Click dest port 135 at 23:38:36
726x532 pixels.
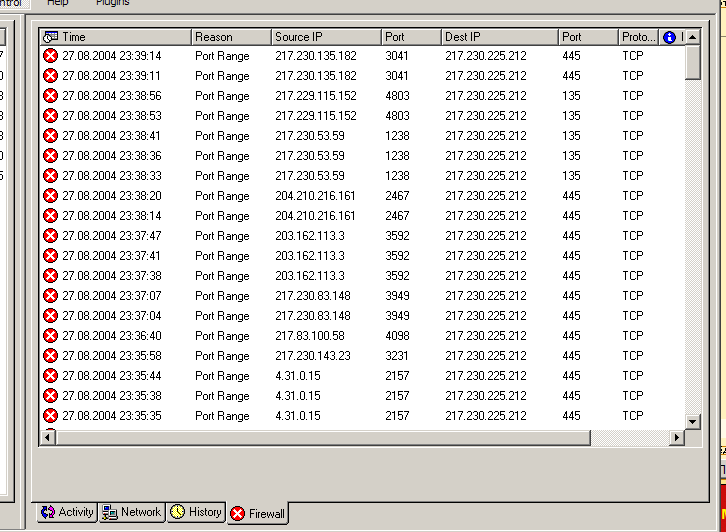571,156
